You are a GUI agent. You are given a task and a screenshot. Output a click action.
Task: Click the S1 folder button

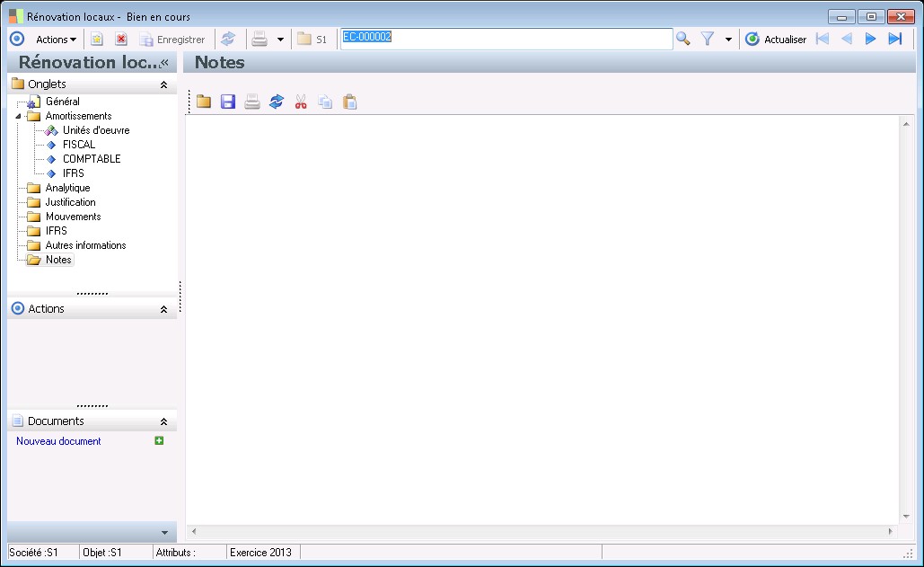[312, 40]
